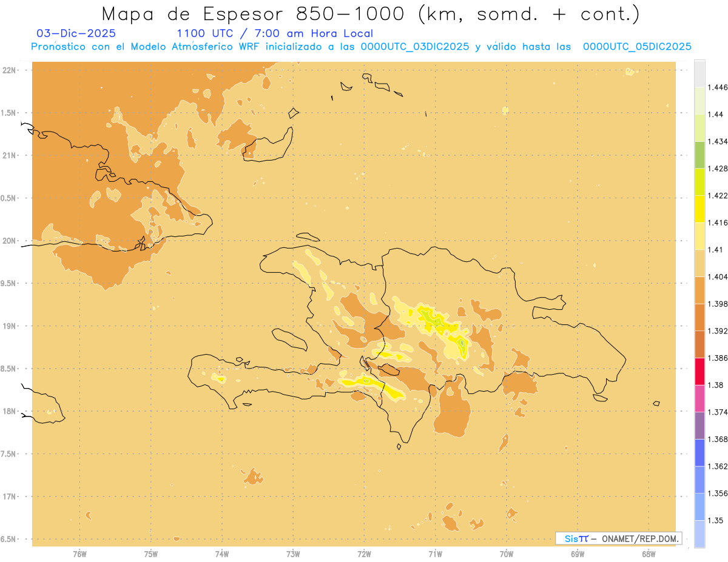The height and width of the screenshot is (562, 728).
Task: Click the colorbar value "1.374"
Action: 719,412
